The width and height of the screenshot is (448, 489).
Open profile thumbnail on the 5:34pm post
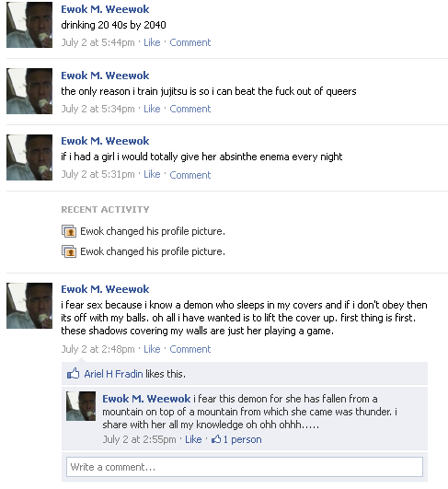[x=29, y=91]
